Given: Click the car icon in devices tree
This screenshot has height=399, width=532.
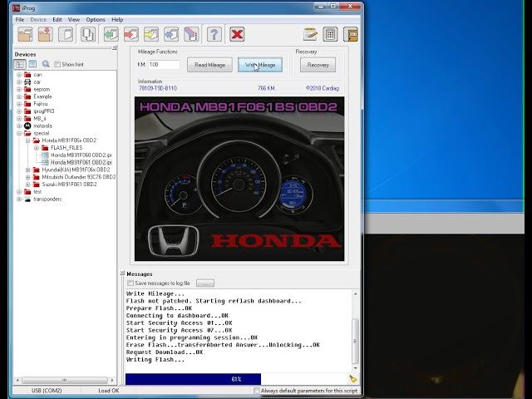Looking at the screenshot, I should pyautogui.click(x=27, y=82).
